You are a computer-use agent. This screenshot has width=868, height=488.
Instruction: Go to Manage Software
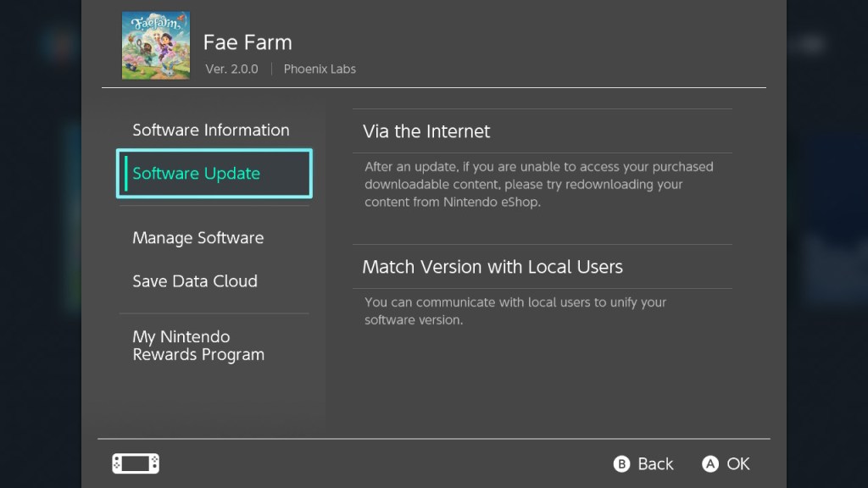coord(198,238)
